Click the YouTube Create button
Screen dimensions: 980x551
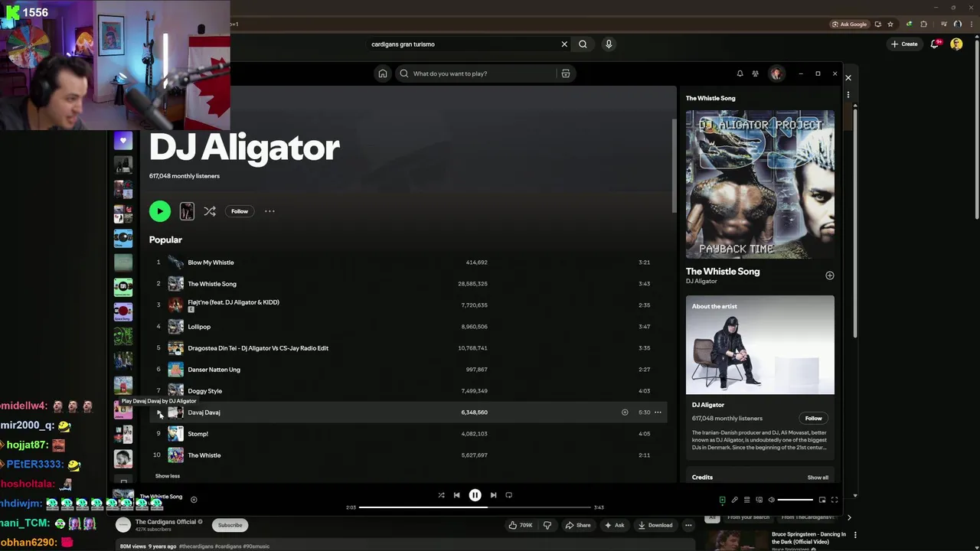904,44
